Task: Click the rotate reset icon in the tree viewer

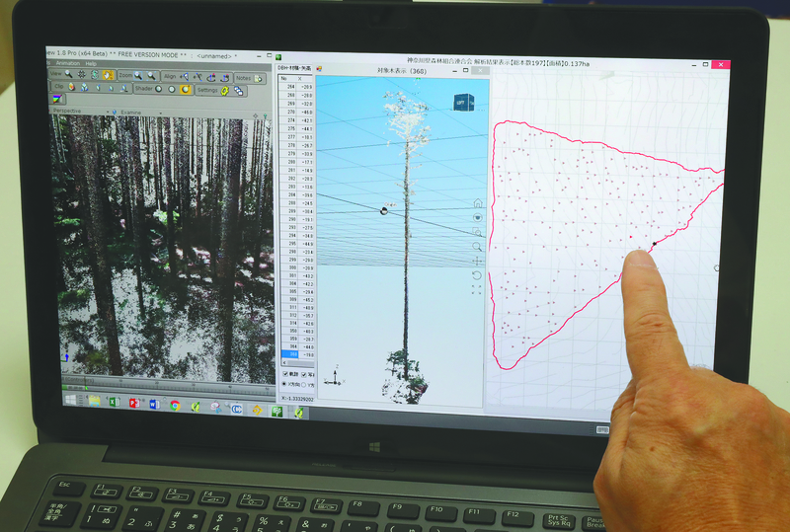Action: (x=478, y=275)
